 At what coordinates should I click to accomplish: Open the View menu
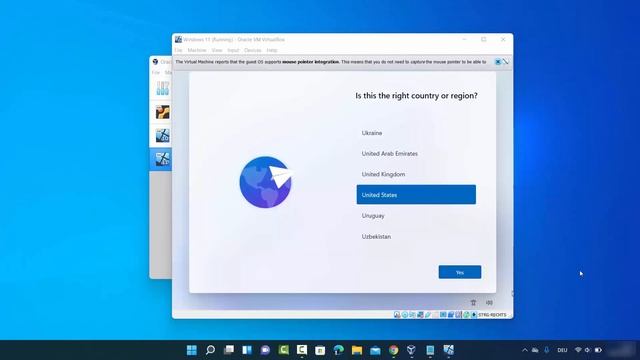[x=217, y=50]
